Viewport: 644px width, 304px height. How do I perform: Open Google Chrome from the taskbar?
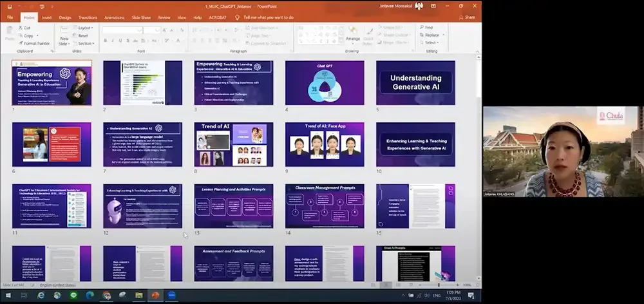[x=106, y=296]
